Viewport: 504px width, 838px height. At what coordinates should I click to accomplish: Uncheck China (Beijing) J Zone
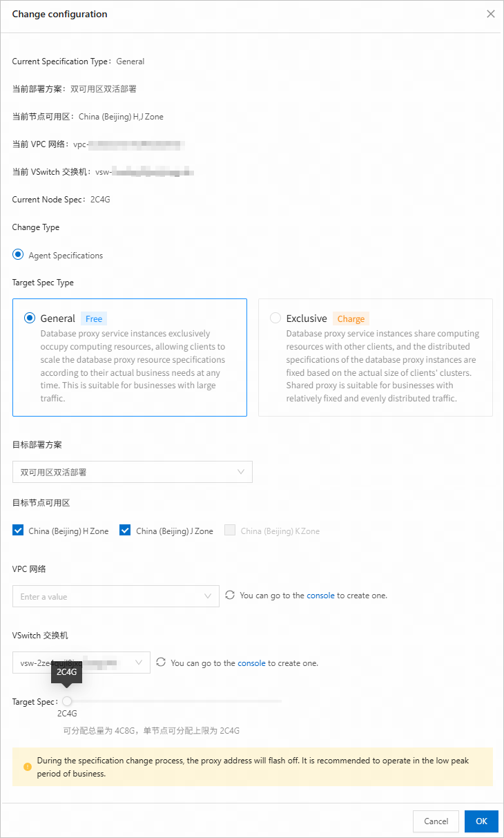[125, 531]
